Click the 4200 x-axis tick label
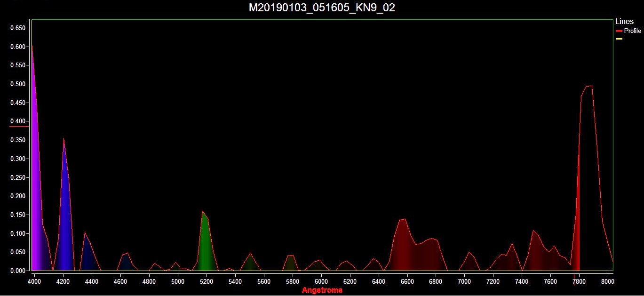 [x=63, y=281]
